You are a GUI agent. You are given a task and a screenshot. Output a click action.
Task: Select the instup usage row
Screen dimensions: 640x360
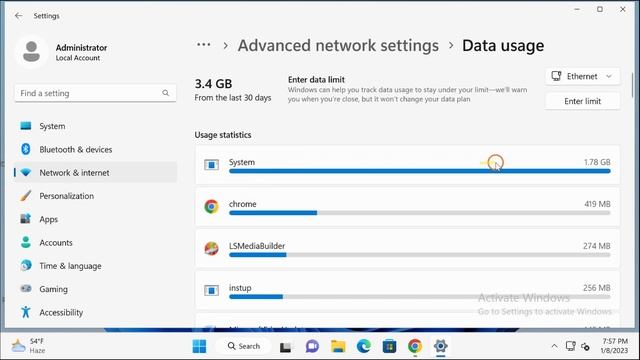click(x=407, y=291)
